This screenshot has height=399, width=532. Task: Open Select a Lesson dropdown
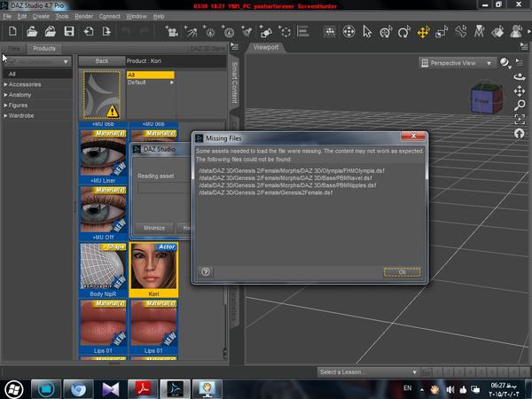point(369,372)
